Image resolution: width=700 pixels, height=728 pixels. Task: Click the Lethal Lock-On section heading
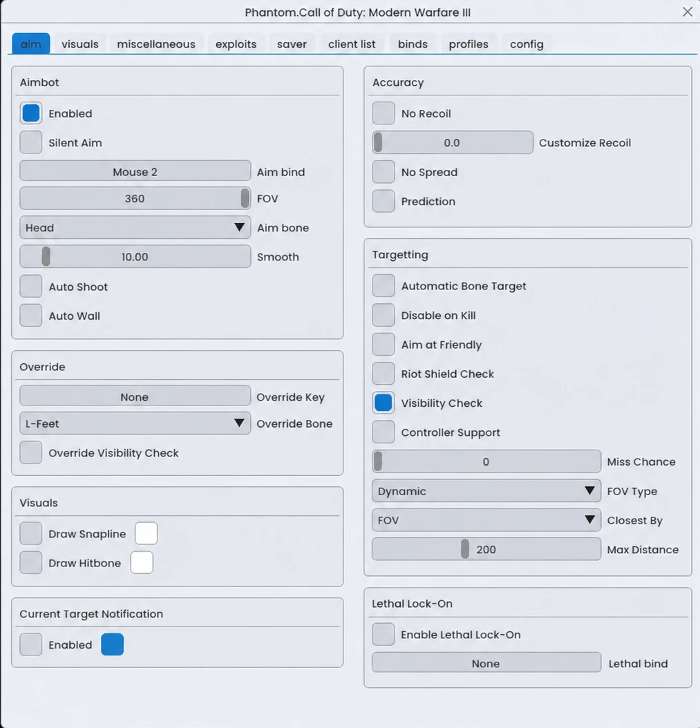point(412,604)
